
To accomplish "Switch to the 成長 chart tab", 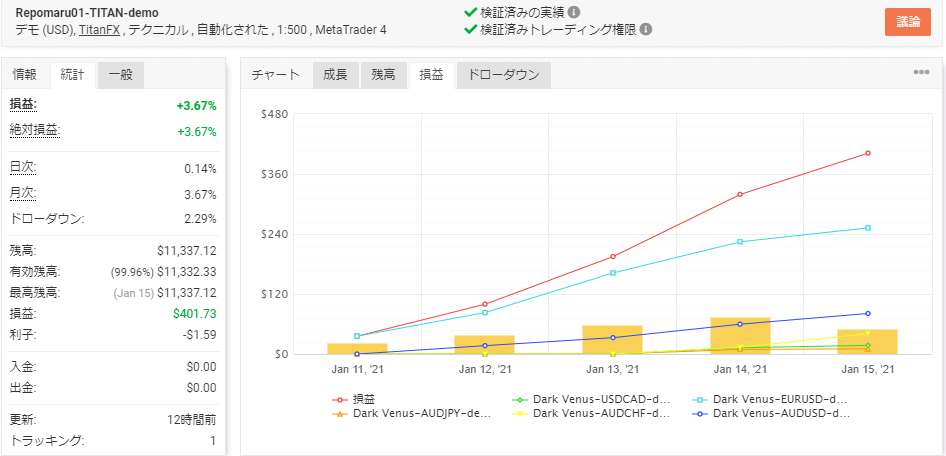I will (335, 74).
